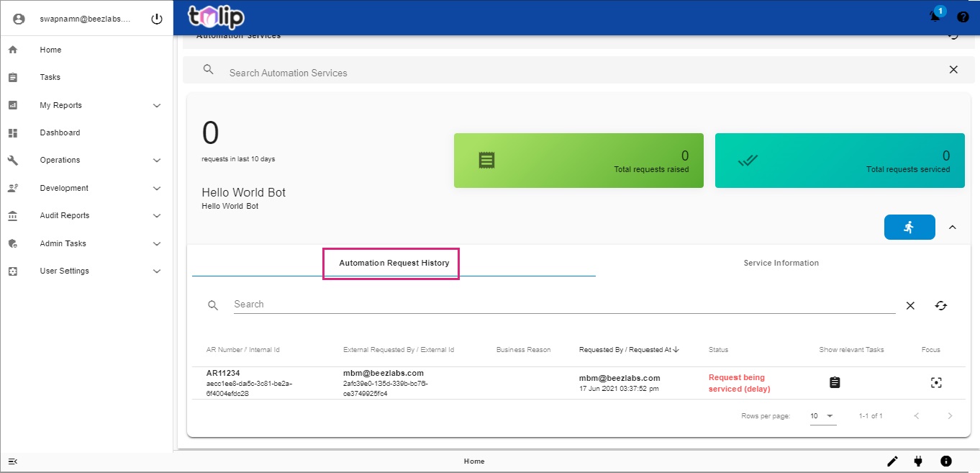The image size is (980, 473).
Task: Expand the My Reports menu
Action: click(157, 106)
